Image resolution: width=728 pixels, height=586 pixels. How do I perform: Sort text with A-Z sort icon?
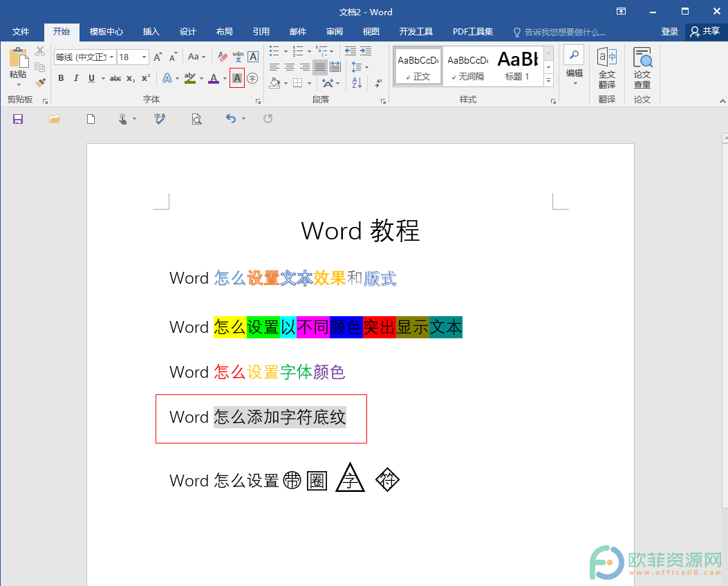[357, 83]
